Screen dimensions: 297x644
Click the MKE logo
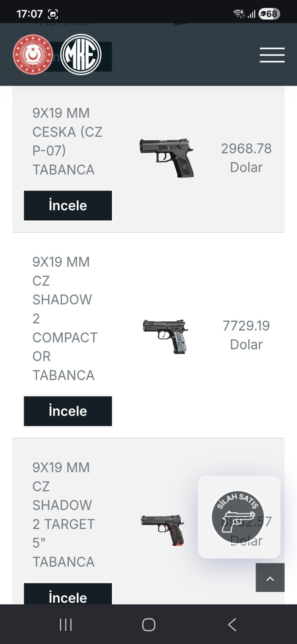tap(81, 54)
